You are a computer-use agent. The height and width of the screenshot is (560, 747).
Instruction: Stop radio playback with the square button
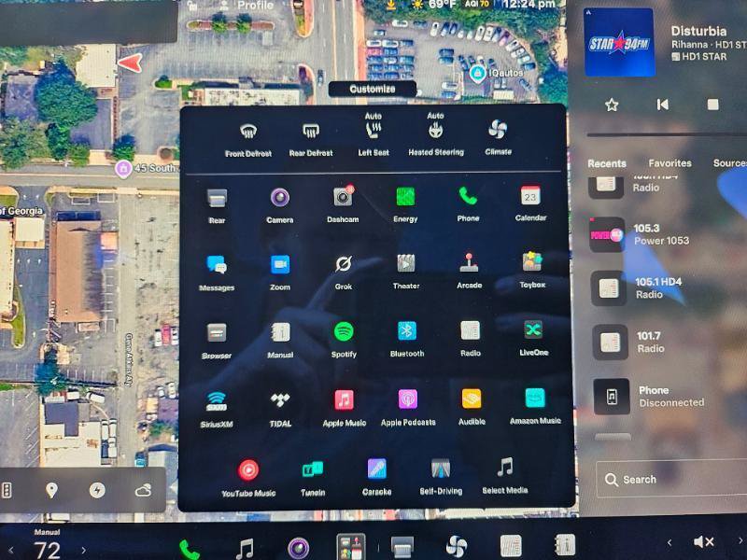pyautogui.click(x=713, y=105)
